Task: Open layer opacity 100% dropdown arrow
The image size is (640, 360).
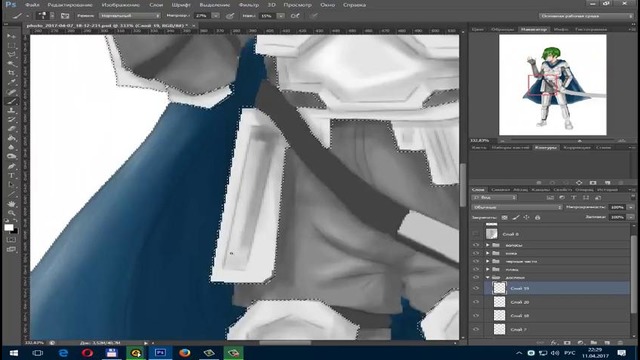Action: [x=631, y=207]
